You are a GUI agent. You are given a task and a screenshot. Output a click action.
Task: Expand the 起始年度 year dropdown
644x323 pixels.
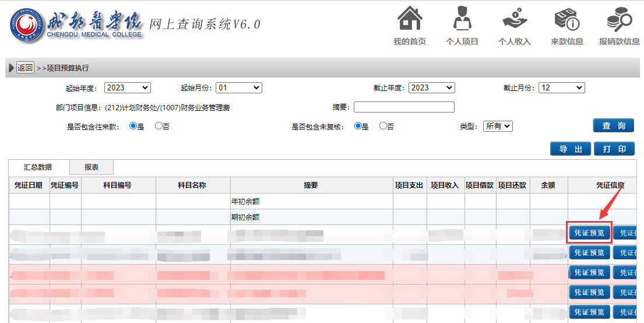point(127,87)
